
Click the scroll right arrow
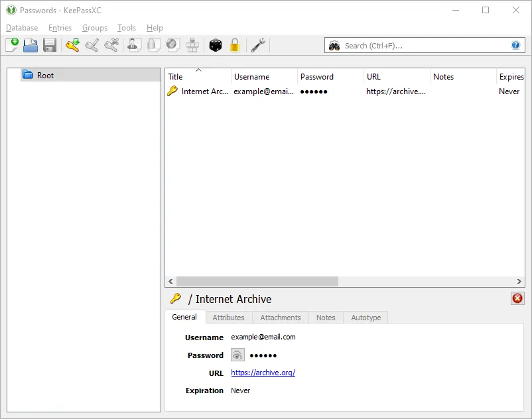[519, 281]
